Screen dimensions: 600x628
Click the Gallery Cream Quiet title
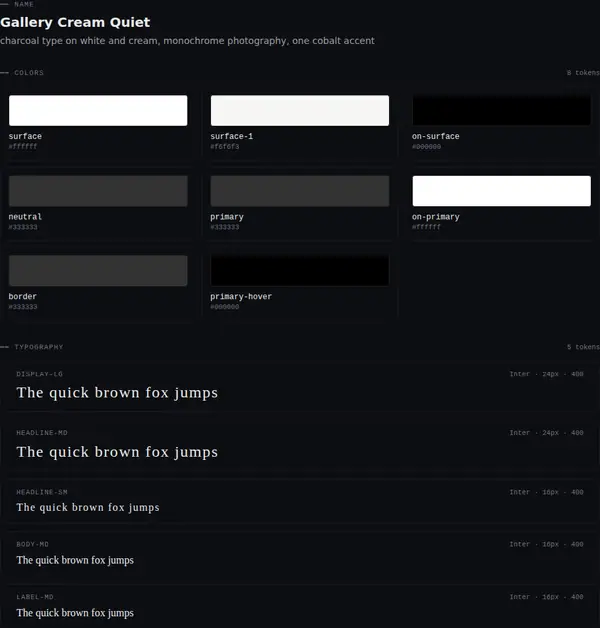75,22
